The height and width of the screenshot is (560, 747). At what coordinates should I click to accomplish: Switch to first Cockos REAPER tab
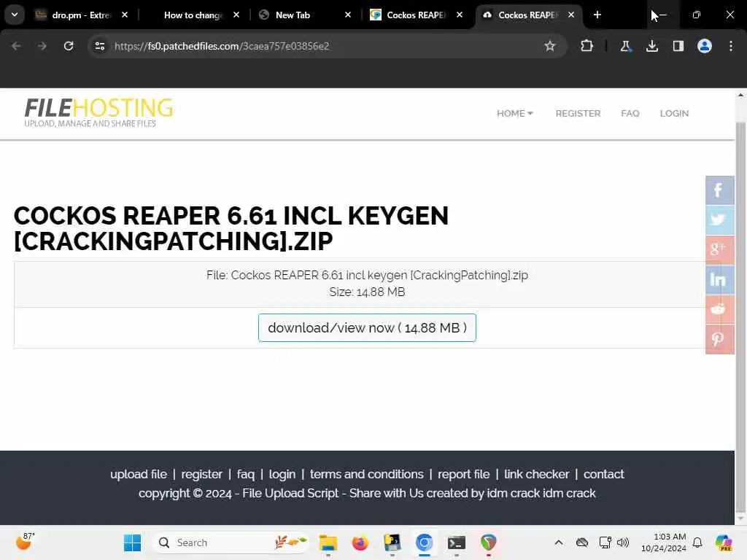pyautogui.click(x=415, y=15)
